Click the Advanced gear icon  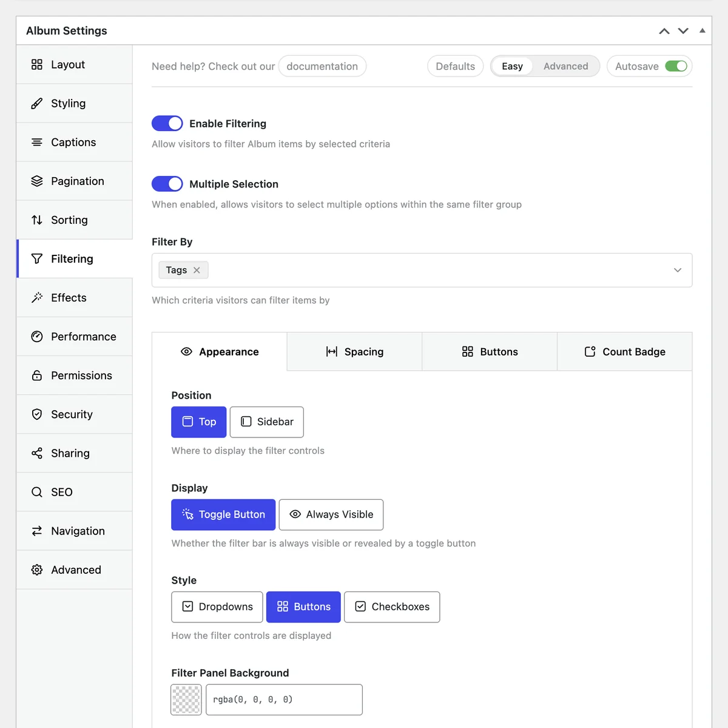pos(37,569)
